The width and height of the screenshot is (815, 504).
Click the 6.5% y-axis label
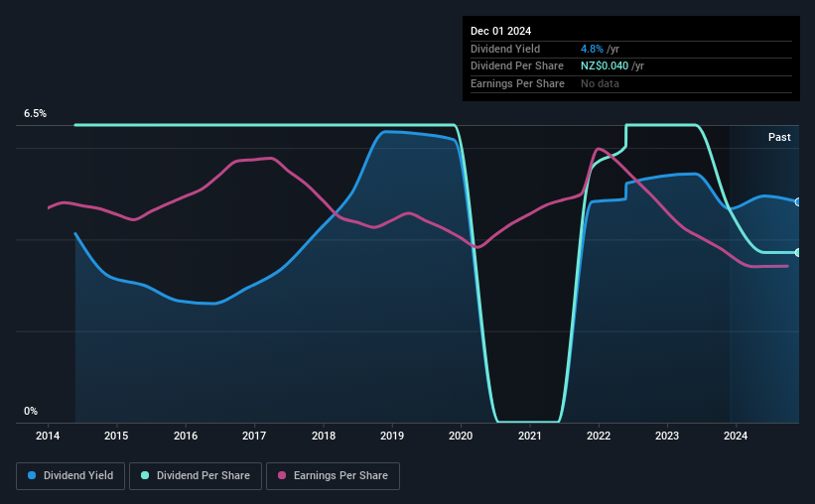coord(35,113)
